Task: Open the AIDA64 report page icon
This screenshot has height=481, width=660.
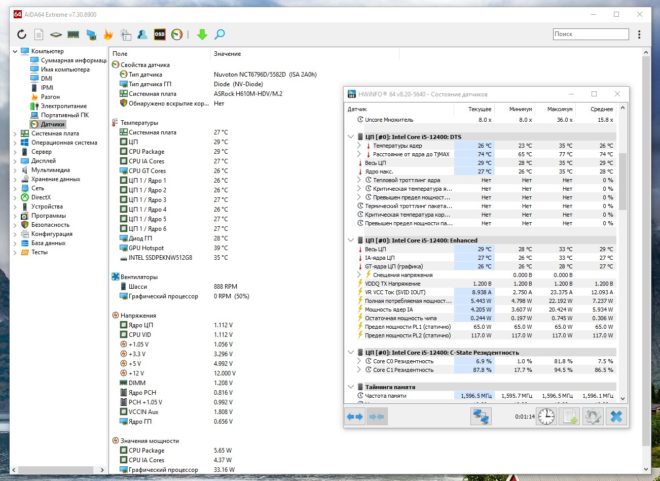Action: click(38, 35)
